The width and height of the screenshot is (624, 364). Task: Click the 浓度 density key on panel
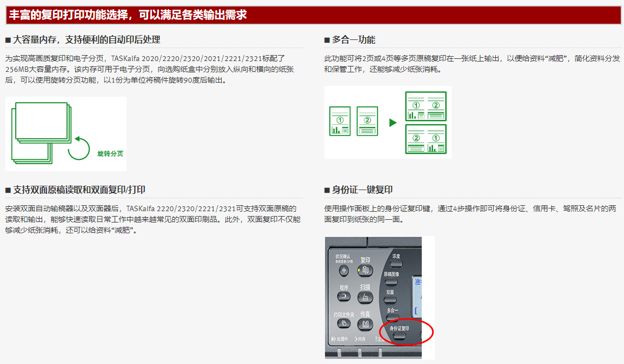tap(396, 264)
